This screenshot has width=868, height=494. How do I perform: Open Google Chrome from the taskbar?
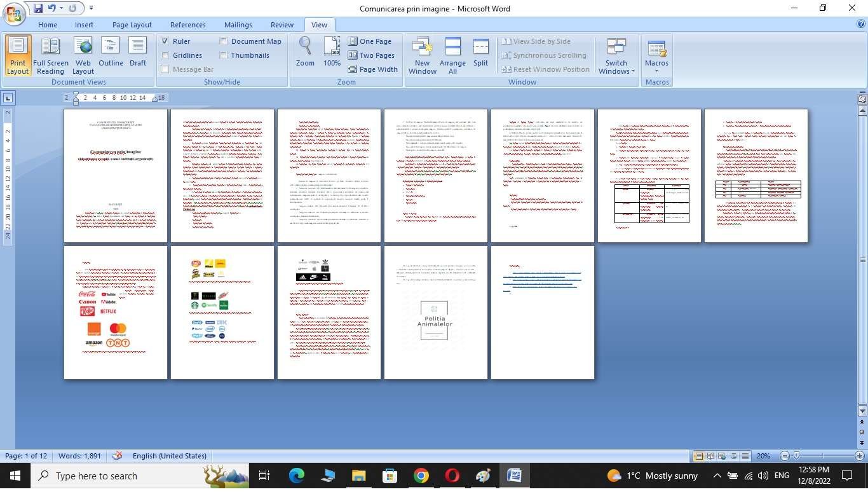tap(421, 476)
